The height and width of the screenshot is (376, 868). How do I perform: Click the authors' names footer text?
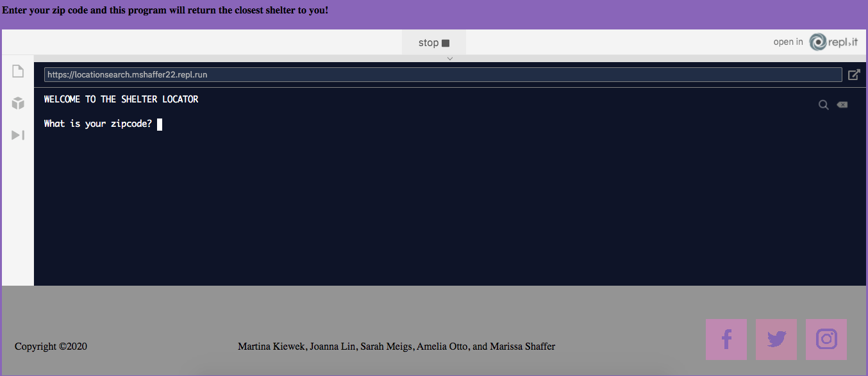pos(396,347)
